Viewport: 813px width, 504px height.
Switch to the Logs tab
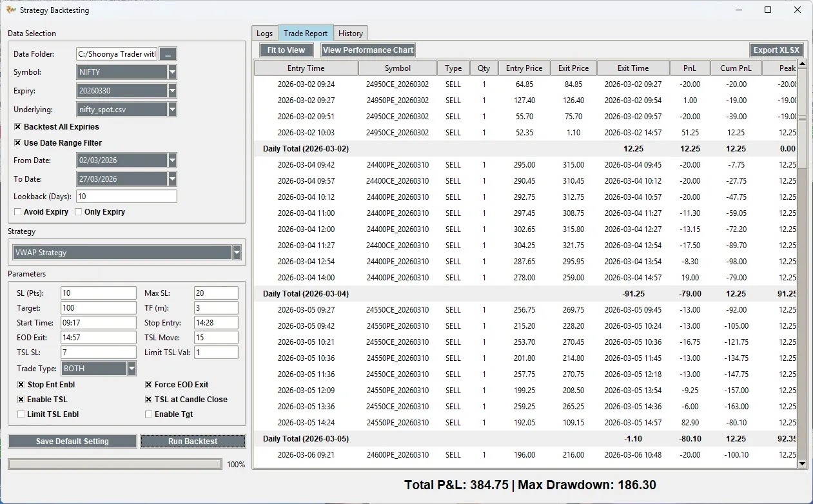click(265, 34)
